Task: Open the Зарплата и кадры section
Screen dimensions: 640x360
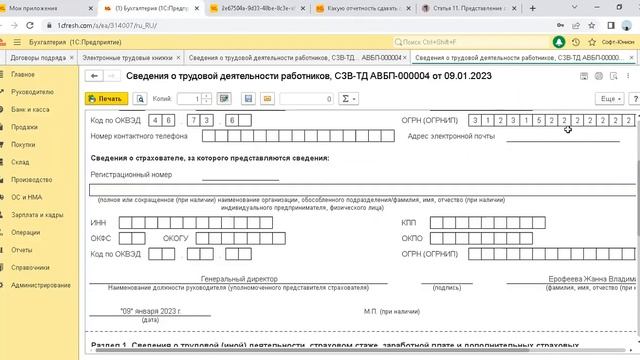Action: 37,215
